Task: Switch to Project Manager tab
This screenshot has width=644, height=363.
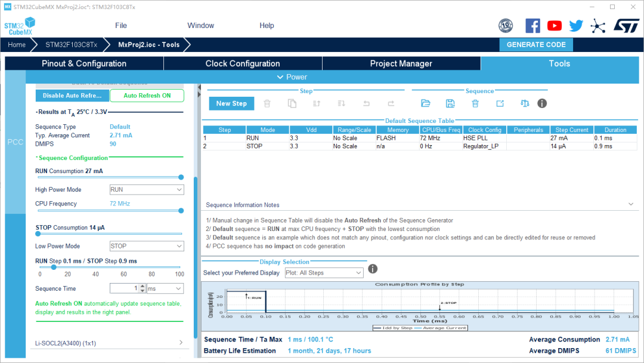Action: (401, 63)
